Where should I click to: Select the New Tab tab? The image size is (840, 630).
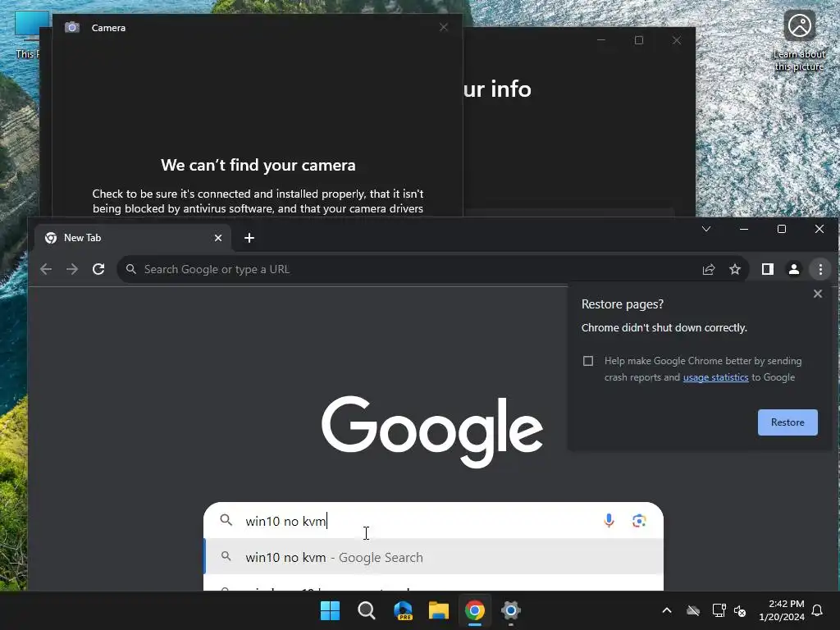click(133, 238)
